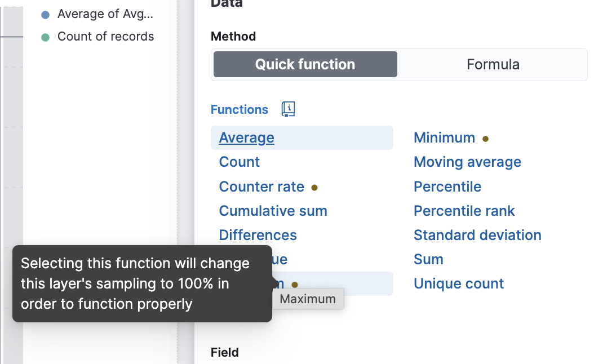Choose the Unique count function

click(x=458, y=283)
